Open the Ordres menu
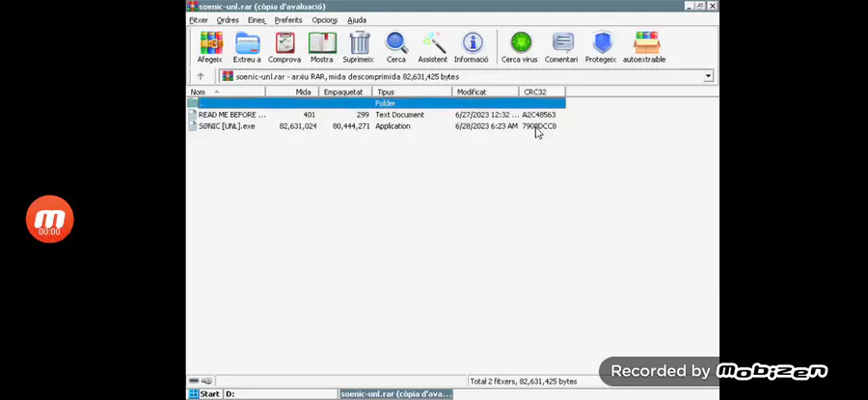The image size is (868, 400). tap(228, 20)
